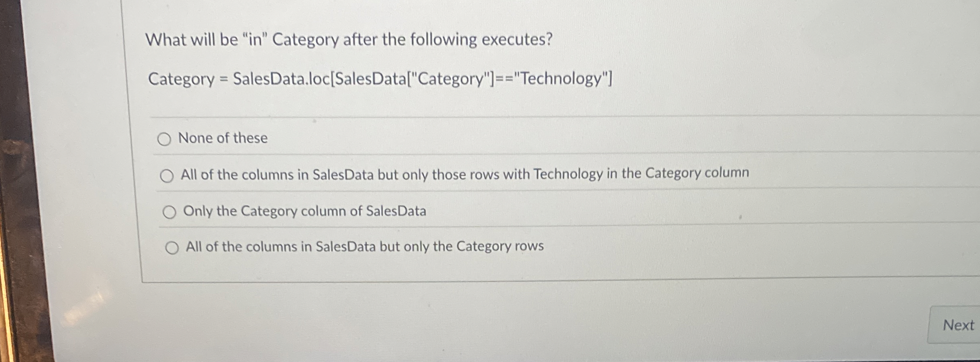The width and height of the screenshot is (980, 362).
Task: Click the question text about Category
Action: point(349,40)
